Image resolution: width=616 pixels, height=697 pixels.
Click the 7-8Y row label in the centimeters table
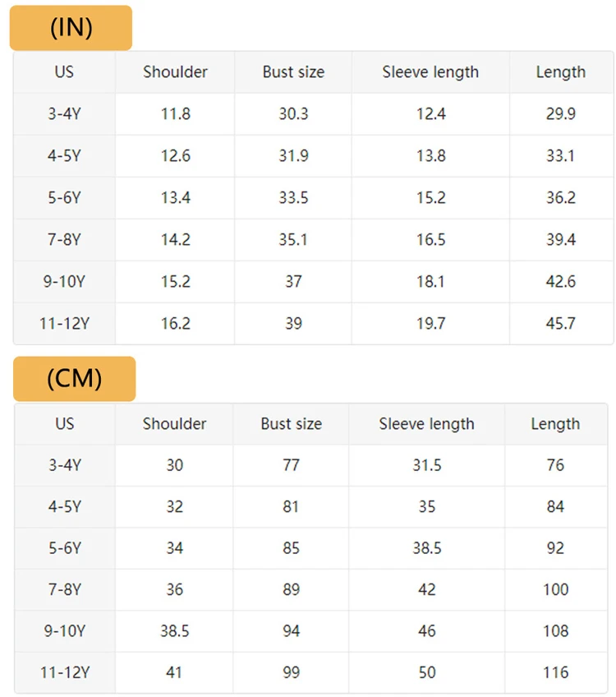(x=64, y=589)
